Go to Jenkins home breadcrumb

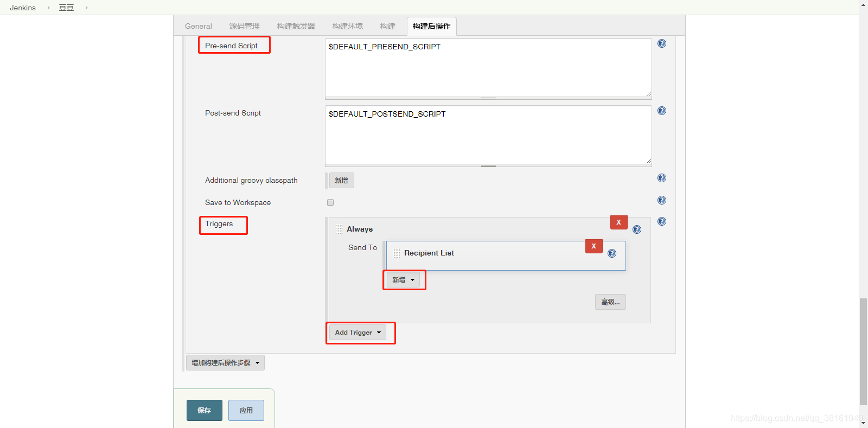[23, 8]
